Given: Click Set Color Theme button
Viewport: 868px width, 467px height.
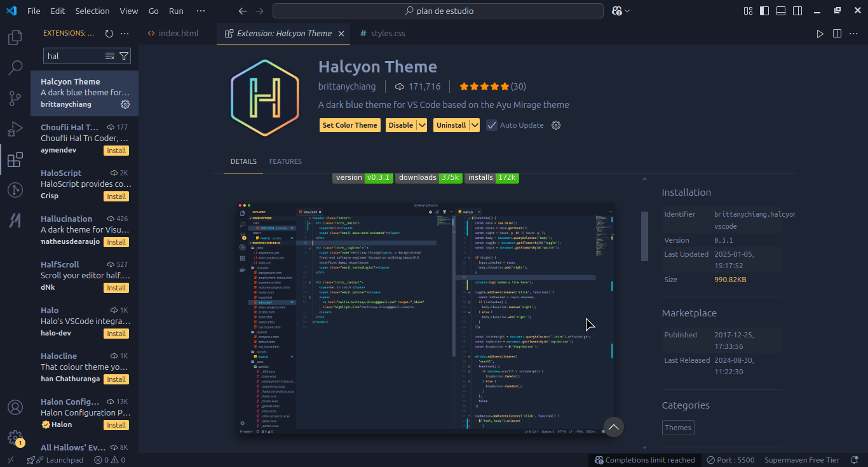Looking at the screenshot, I should 349,125.
